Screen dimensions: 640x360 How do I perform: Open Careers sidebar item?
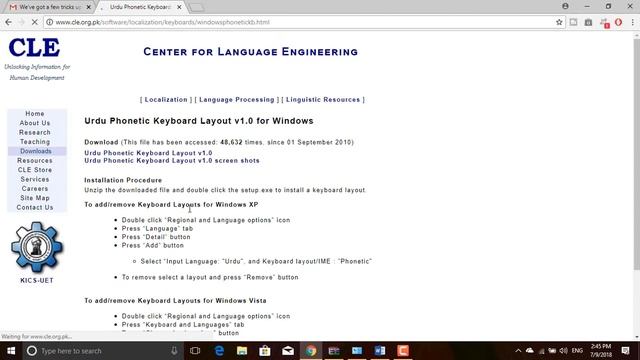pos(35,189)
